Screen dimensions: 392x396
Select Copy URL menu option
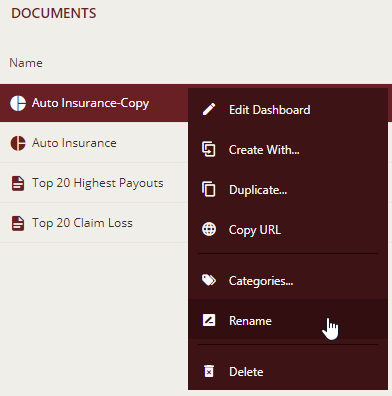point(288,229)
